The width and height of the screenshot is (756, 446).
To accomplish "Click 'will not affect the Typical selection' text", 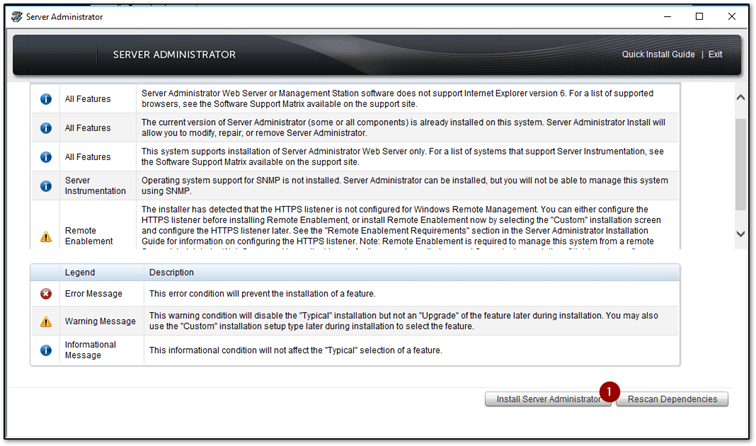I will click(x=296, y=350).
